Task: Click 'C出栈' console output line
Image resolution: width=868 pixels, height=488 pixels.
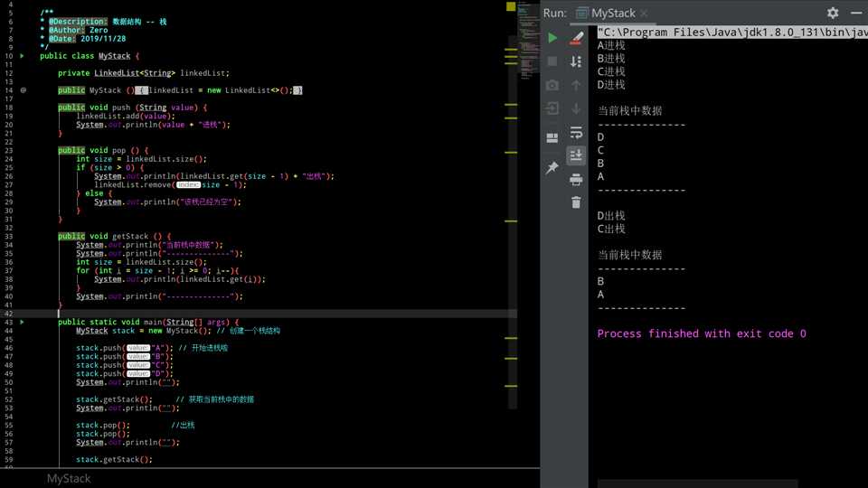Action: point(610,229)
